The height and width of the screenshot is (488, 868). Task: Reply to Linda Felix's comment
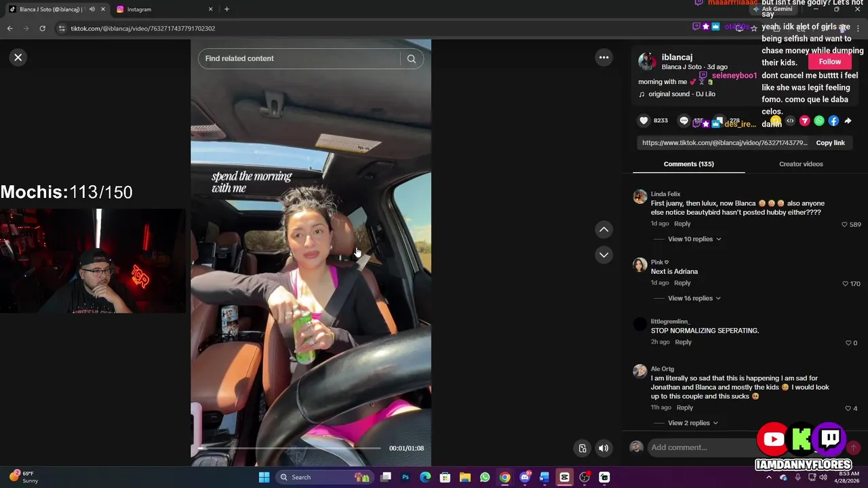[682, 224]
